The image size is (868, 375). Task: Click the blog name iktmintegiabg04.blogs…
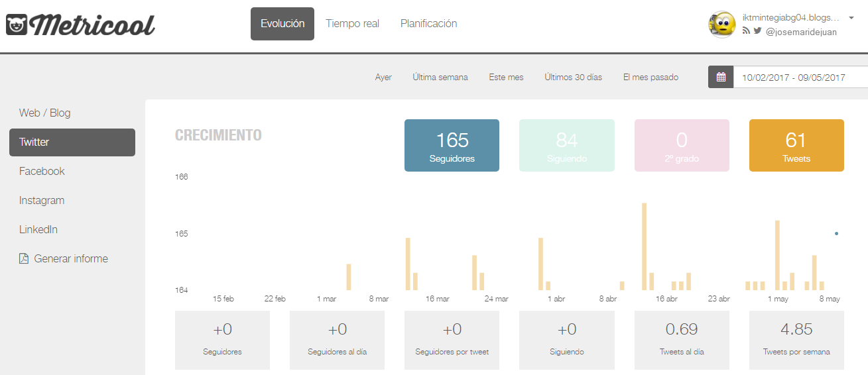point(790,18)
